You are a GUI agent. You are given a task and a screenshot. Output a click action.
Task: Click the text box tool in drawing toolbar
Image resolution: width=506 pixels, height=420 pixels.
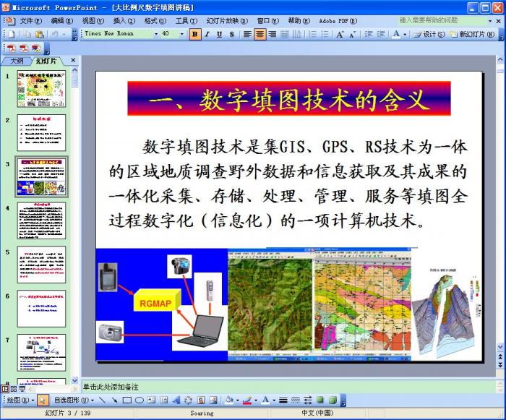[152, 400]
